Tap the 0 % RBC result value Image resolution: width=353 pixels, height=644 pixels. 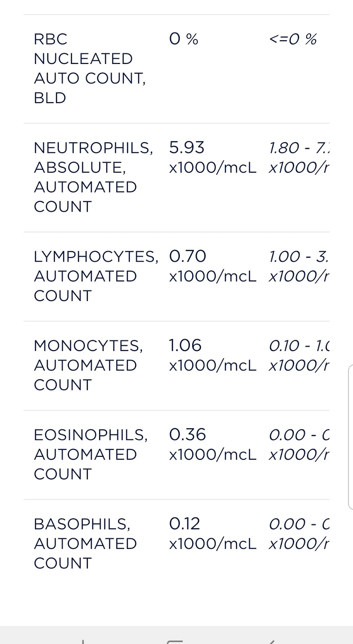click(x=184, y=39)
